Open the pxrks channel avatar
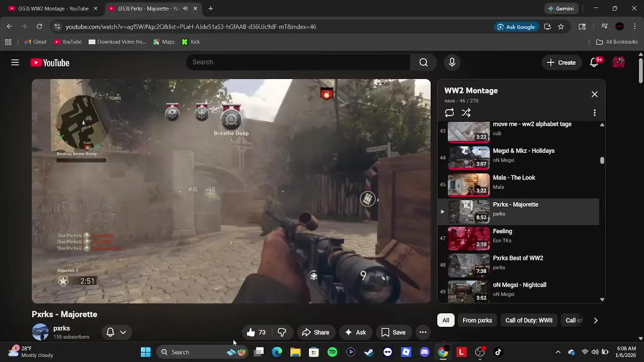This screenshot has width=644, height=362. coord(40,332)
